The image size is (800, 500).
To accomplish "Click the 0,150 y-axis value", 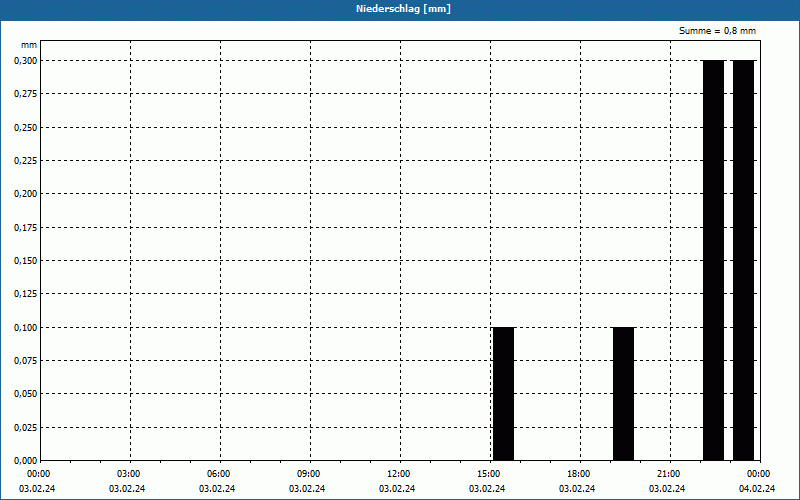I will point(26,261).
